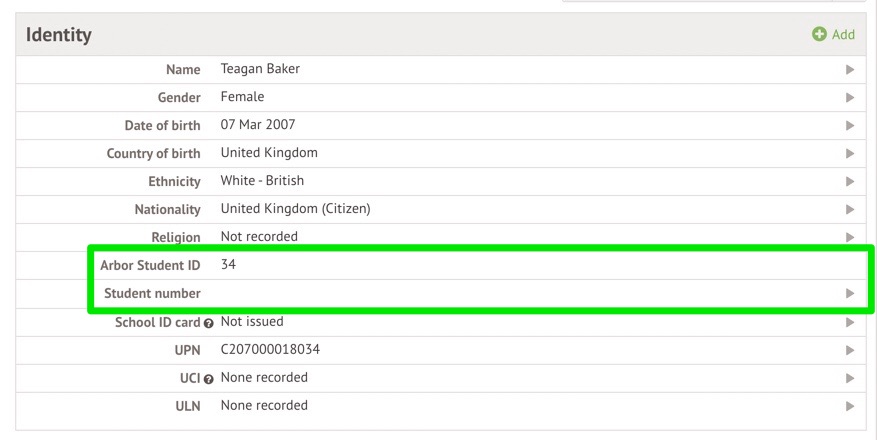Expand the Name row arrow
The image size is (877, 440).
coord(849,70)
